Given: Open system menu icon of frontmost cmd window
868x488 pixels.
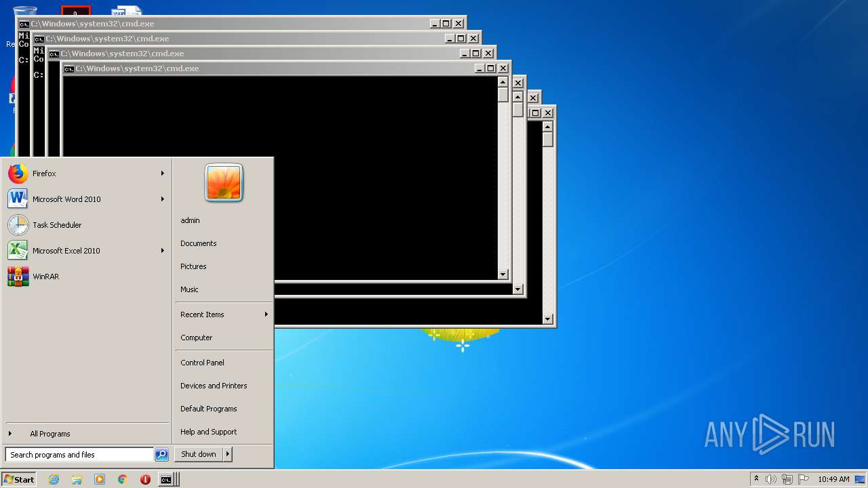Looking at the screenshot, I should click(68, 68).
